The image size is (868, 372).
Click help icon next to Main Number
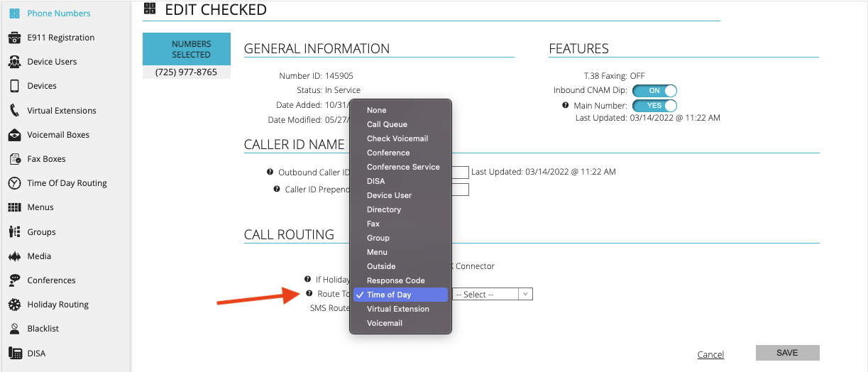pos(566,105)
